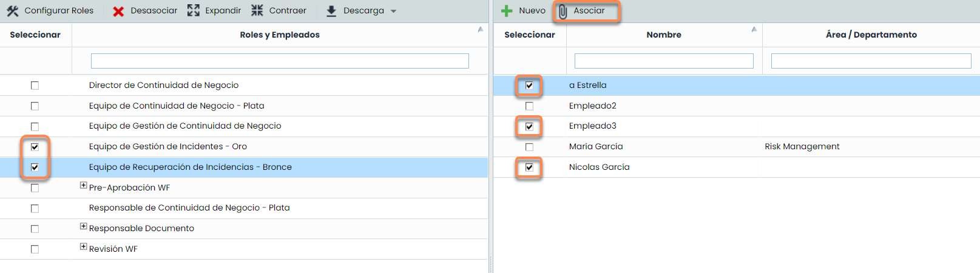
Task: Sort by the Nombre column arrow
Action: point(754,29)
